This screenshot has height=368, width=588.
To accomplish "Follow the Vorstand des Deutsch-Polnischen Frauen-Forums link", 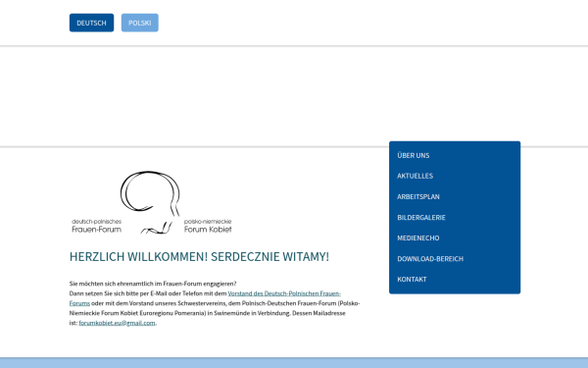I will [x=284, y=293].
